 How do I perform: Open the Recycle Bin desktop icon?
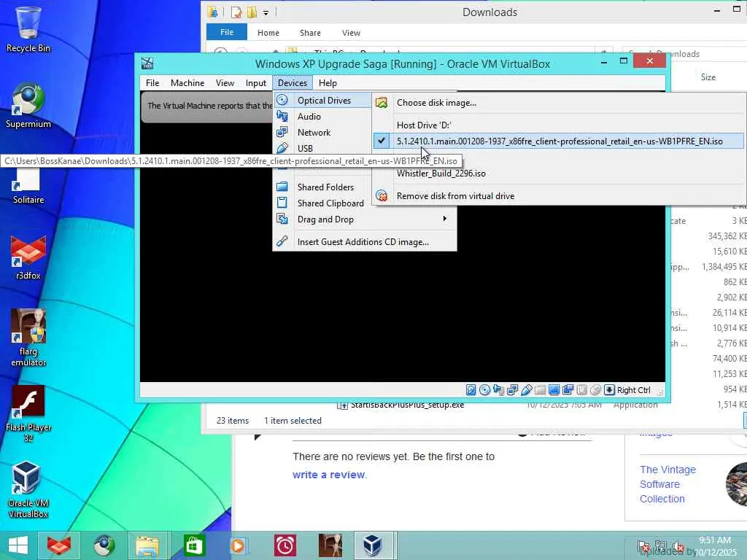tap(28, 28)
